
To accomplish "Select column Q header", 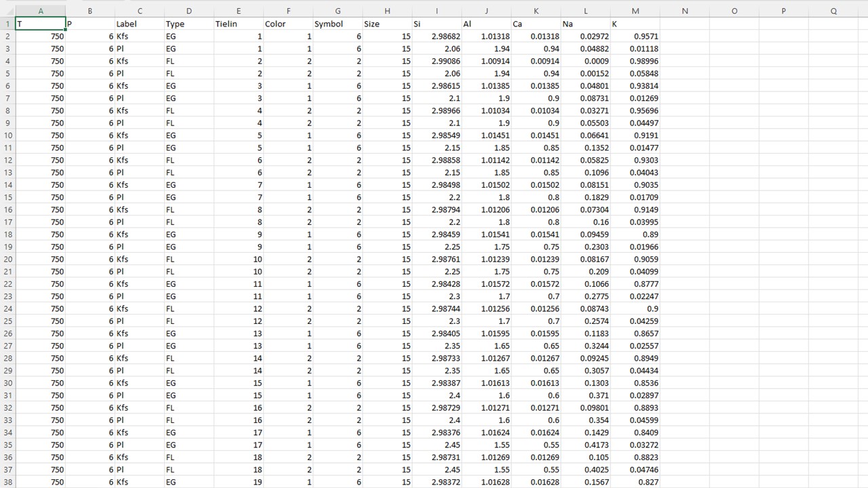I will (833, 11).
